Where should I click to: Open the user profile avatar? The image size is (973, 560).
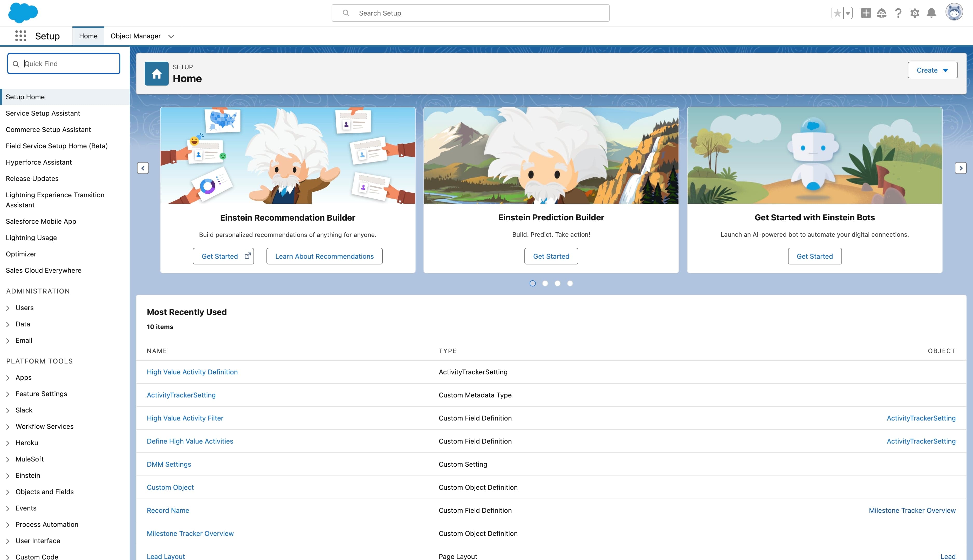click(954, 12)
